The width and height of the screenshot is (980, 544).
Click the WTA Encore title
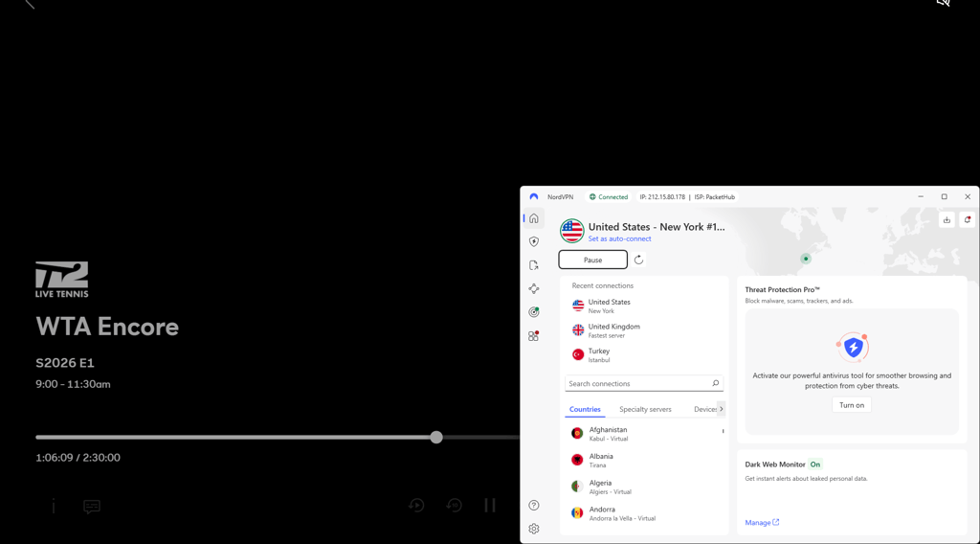pyautogui.click(x=107, y=327)
